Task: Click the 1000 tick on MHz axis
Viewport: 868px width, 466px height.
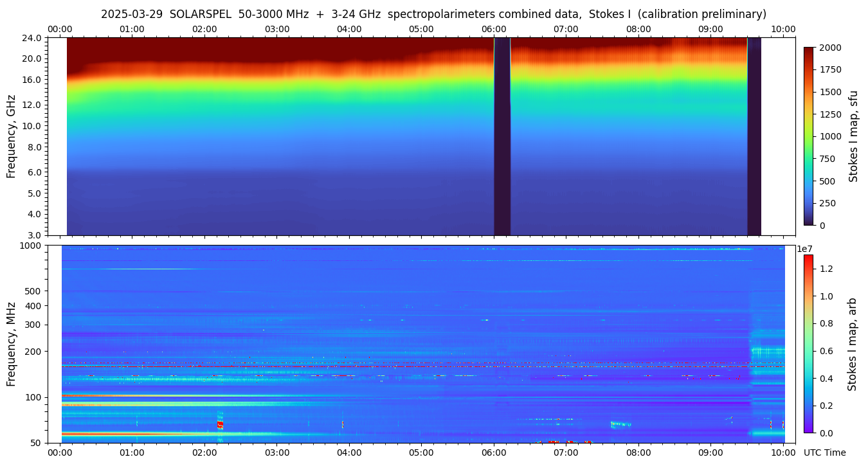Action: click(x=32, y=246)
